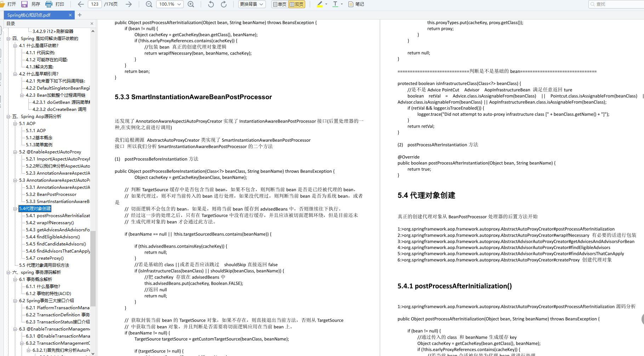Open outline entry 5.1.2基本概念
Image resolution: width=644 pixels, height=356 pixels.
coord(39,138)
